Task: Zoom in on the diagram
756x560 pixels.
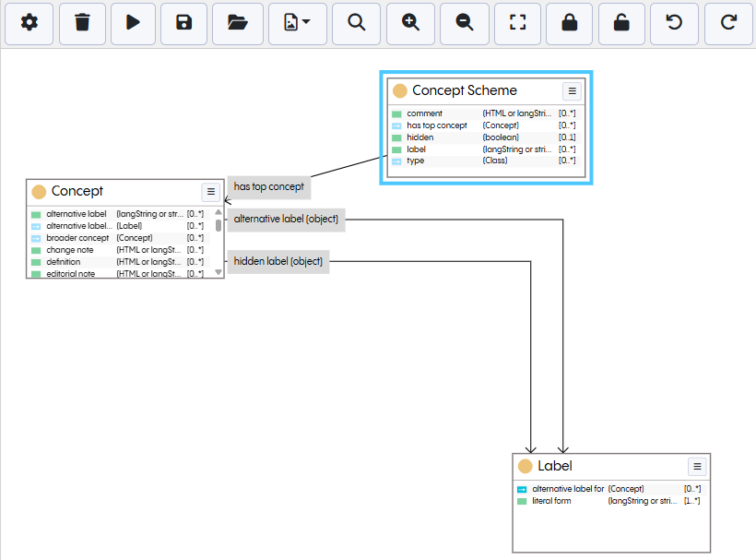Action: point(410,23)
